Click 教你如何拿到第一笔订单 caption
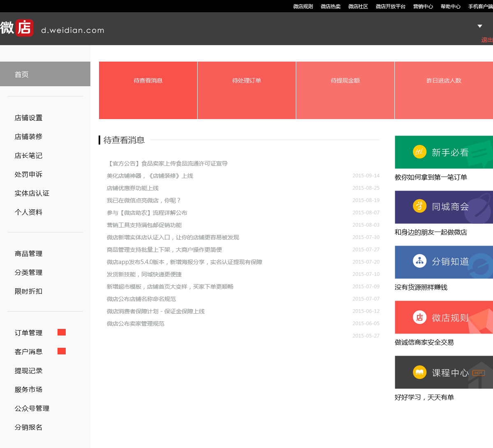Image resolution: width=493 pixels, height=448 pixels. point(431,177)
